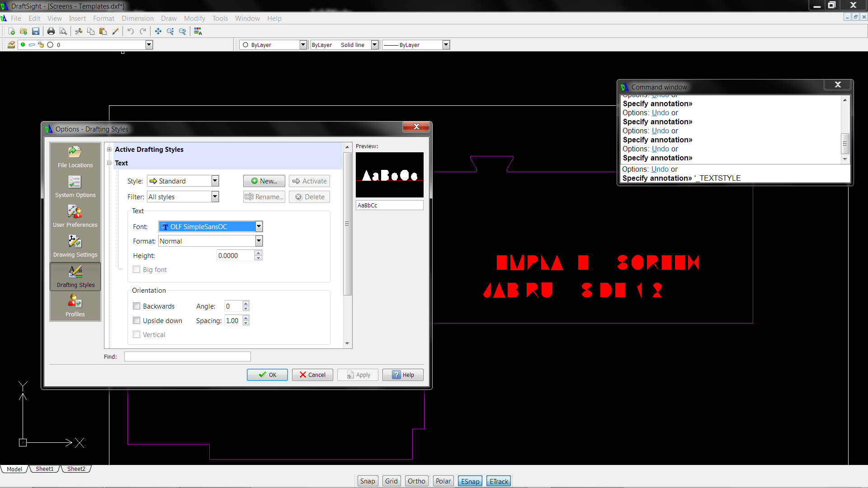
Task: Click the Properties painter brush icon
Action: tap(115, 31)
